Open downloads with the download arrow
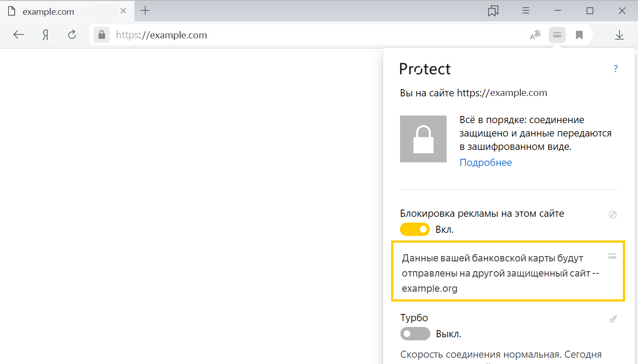This screenshot has width=638, height=364. (619, 35)
